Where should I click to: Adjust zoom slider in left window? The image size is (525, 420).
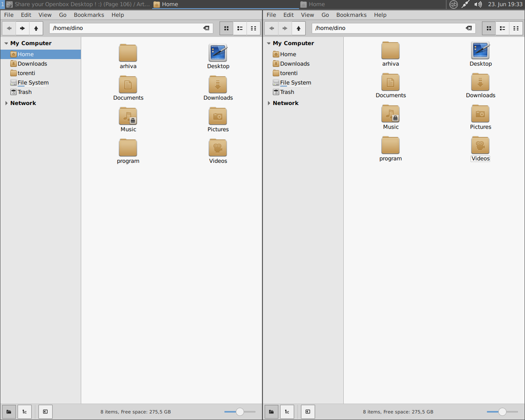[x=240, y=412]
